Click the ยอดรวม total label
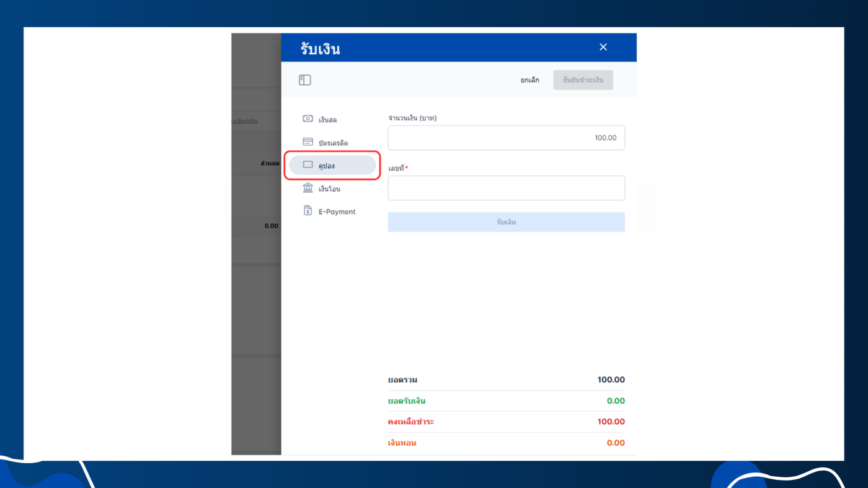 click(x=402, y=380)
